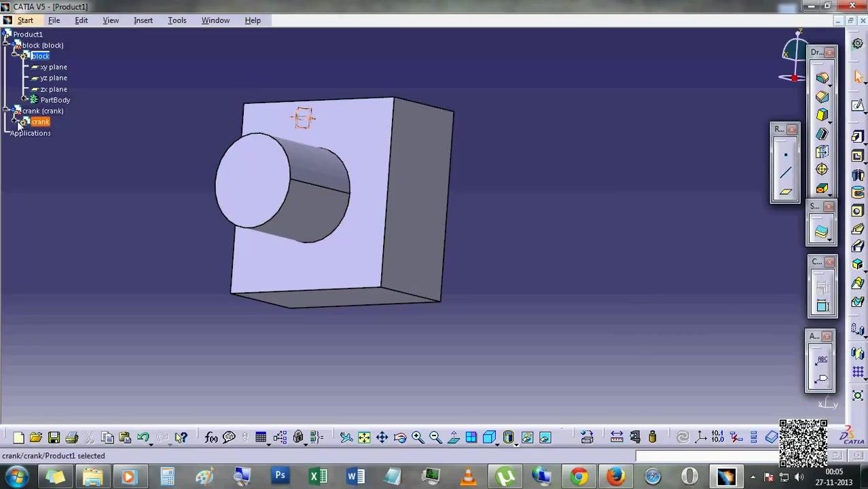Click the New document icon
This screenshot has height=489, width=868.
(18, 438)
